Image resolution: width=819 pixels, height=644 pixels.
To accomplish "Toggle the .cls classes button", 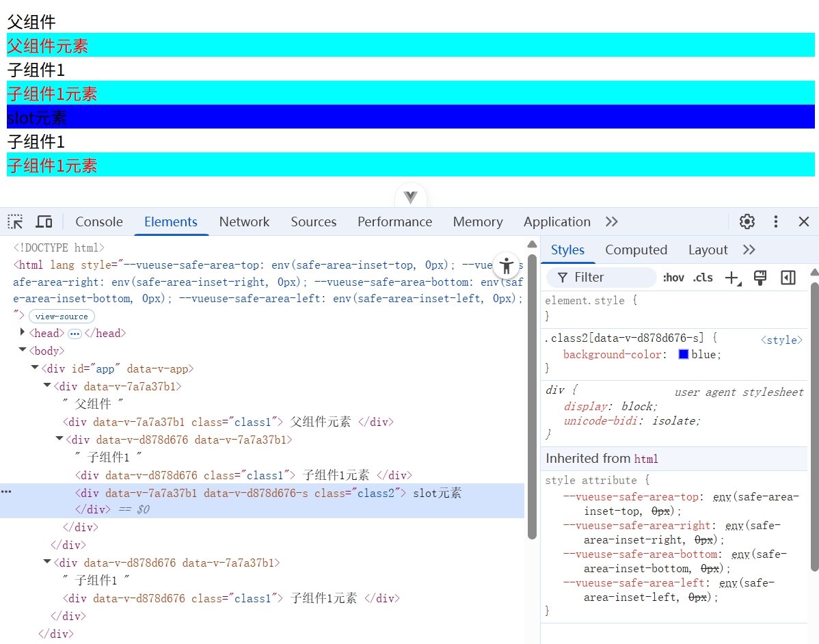I will [x=703, y=278].
